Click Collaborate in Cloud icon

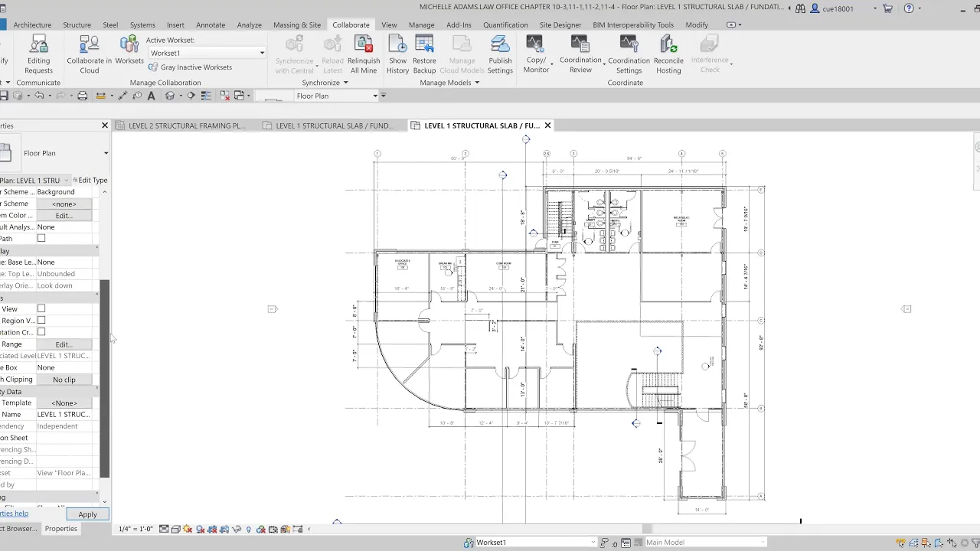(89, 54)
